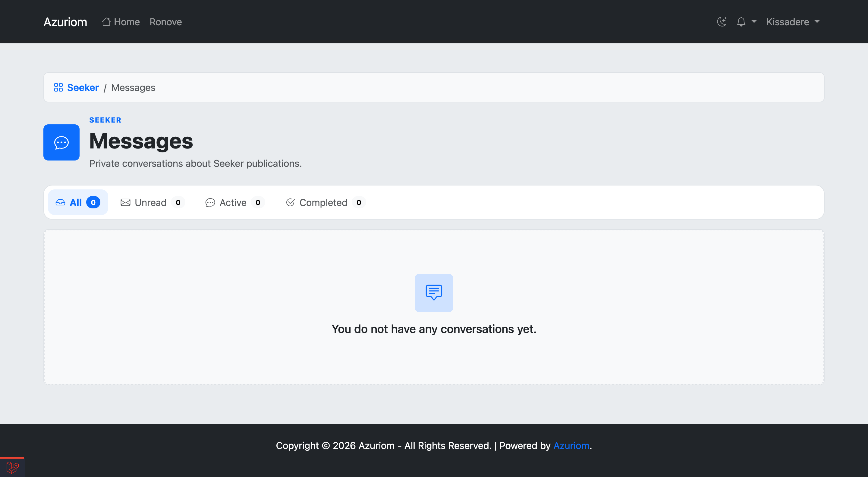Follow the Seeker breadcrumb link
Image resolution: width=868 pixels, height=477 pixels.
(83, 88)
